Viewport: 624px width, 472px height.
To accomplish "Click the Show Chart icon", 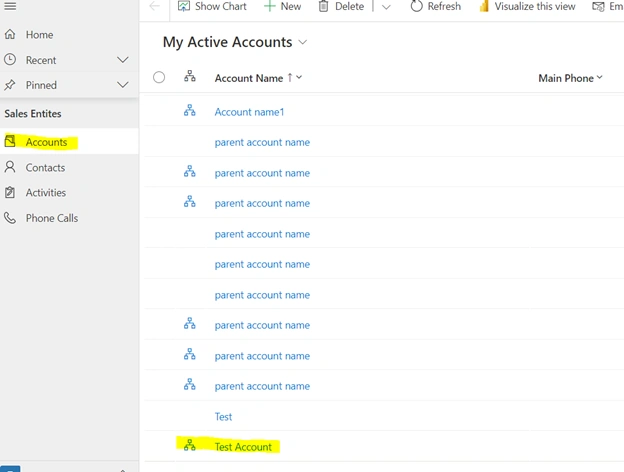I will [183, 6].
